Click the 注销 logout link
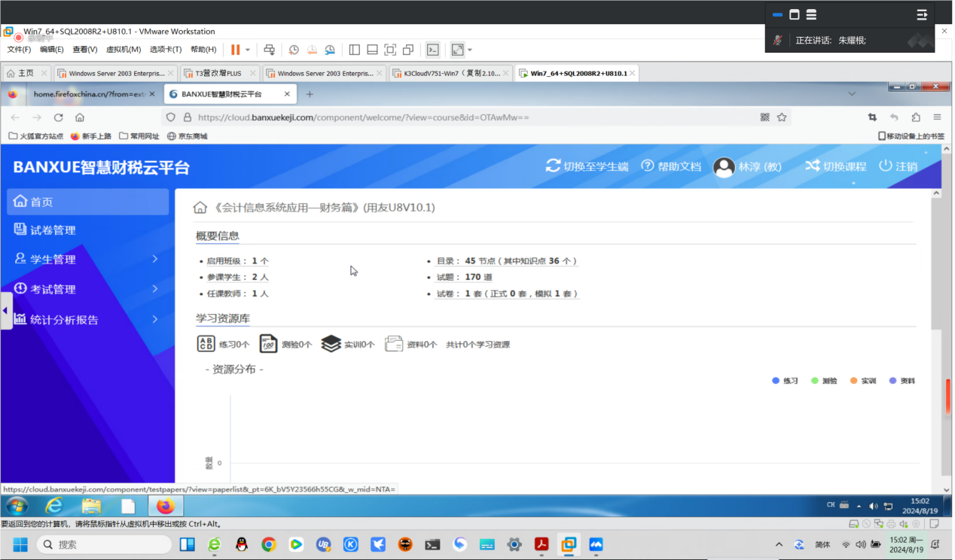Screen dimensions: 955x560 tap(899, 166)
